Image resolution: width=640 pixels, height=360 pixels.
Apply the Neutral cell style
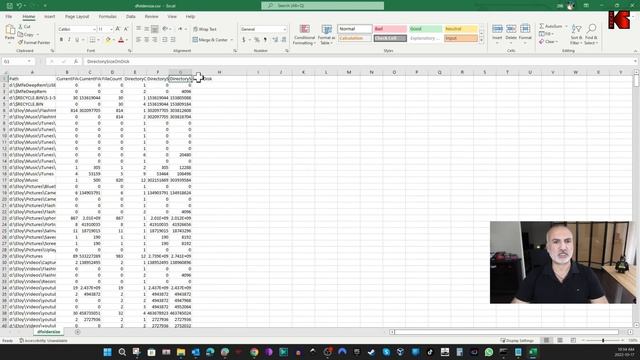click(x=460, y=29)
